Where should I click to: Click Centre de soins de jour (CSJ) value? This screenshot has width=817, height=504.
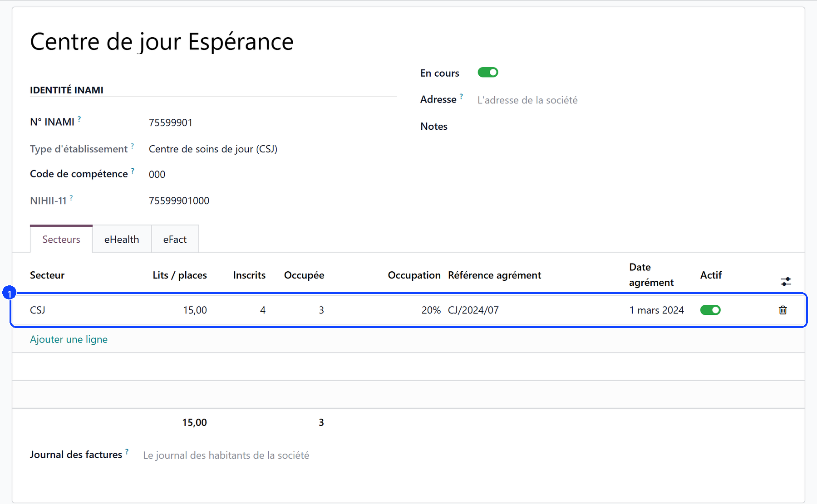coord(213,149)
